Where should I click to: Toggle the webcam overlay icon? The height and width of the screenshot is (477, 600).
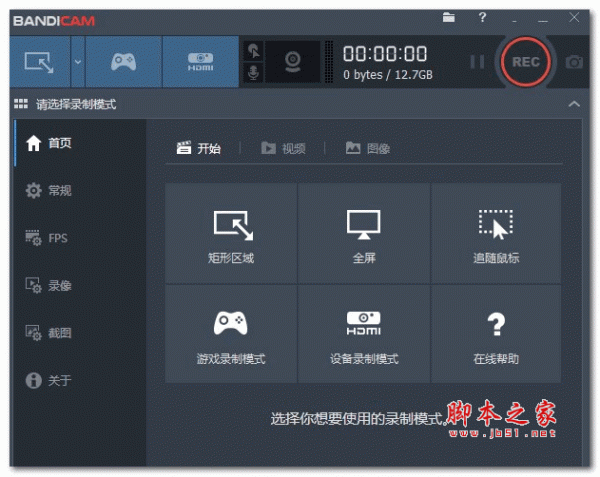click(293, 62)
